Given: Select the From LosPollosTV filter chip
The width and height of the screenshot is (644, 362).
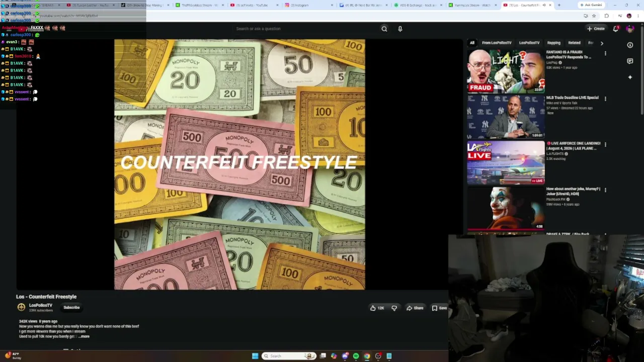Looking at the screenshot, I should click(497, 43).
